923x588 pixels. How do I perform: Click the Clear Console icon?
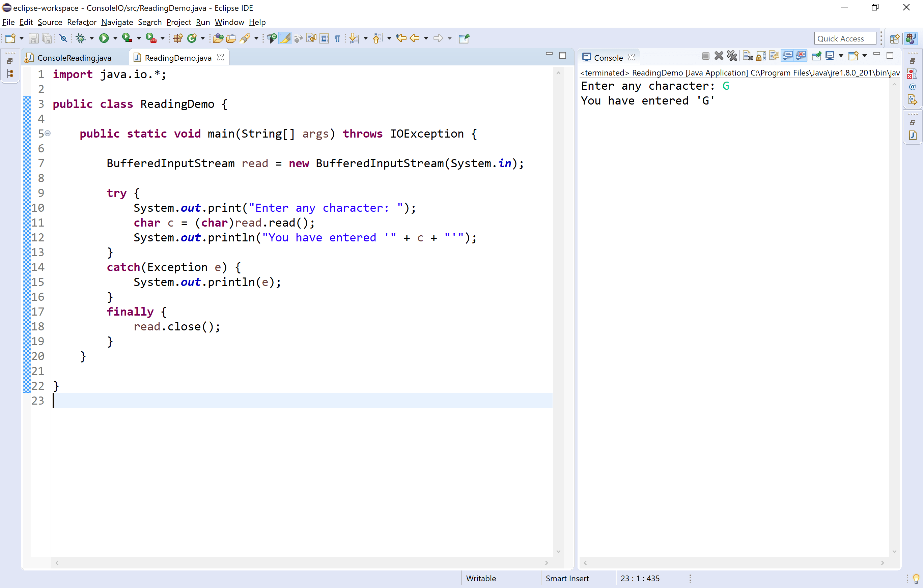(x=748, y=56)
